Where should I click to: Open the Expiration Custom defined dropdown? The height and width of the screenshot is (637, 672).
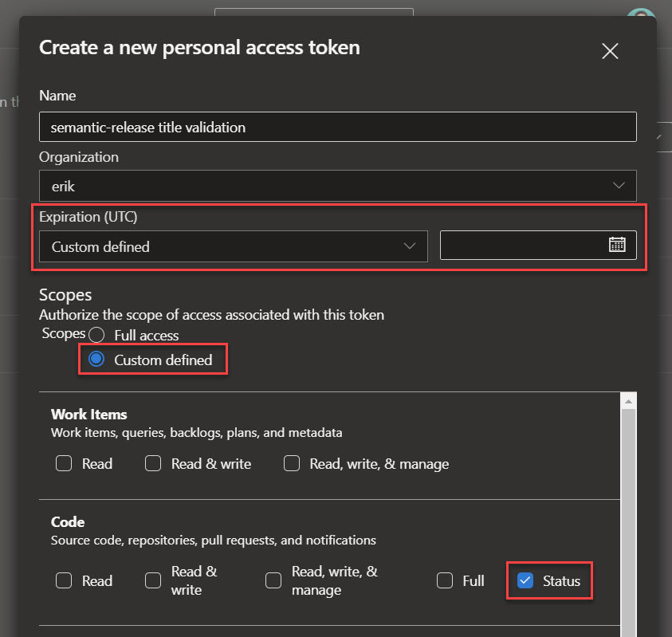[x=234, y=246]
